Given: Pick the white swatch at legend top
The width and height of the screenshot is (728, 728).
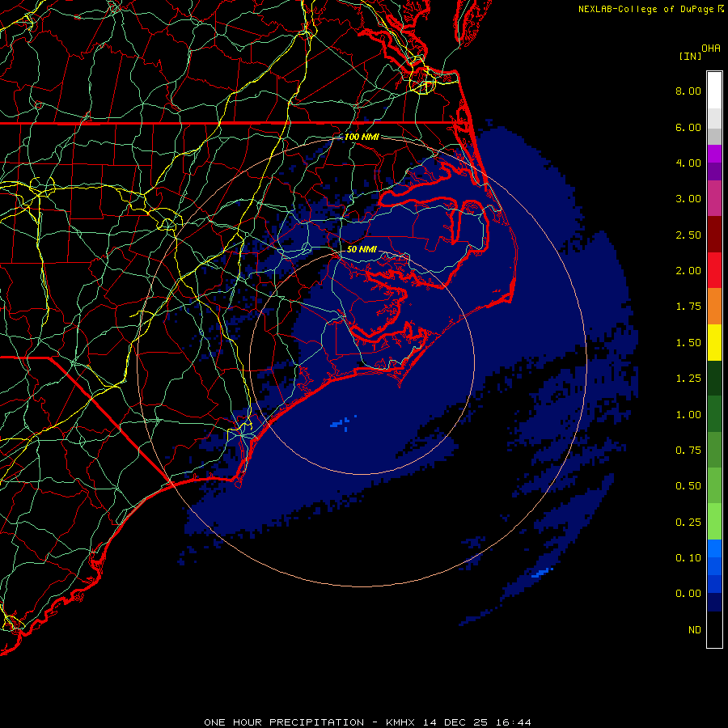Looking at the screenshot, I should (714, 91).
